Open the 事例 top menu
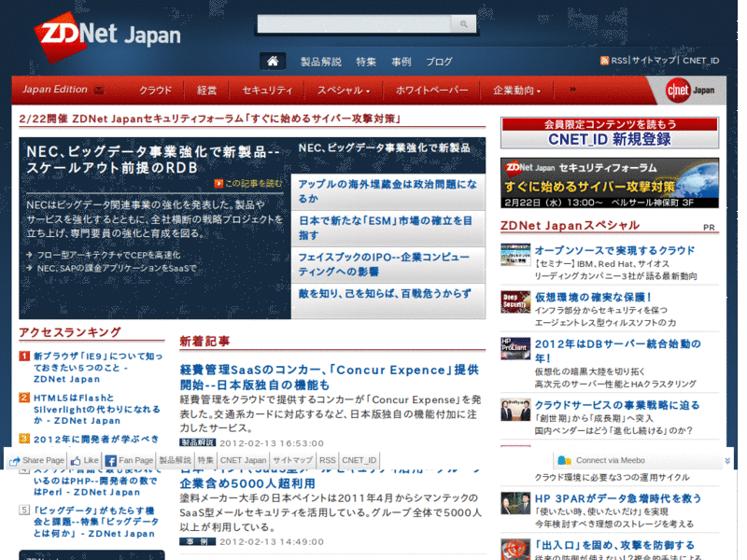The image size is (747, 560). tap(402, 62)
